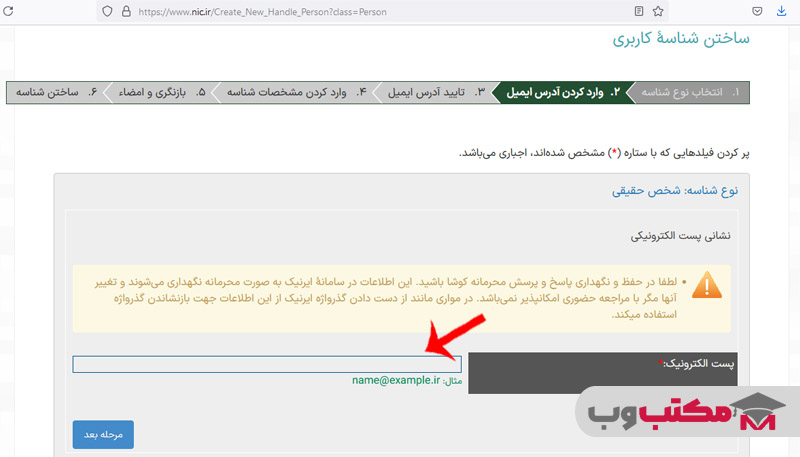Select step ۲ وارد کردن آدرس ایمیل
Image resolution: width=800 pixels, height=457 pixels.
(x=563, y=92)
